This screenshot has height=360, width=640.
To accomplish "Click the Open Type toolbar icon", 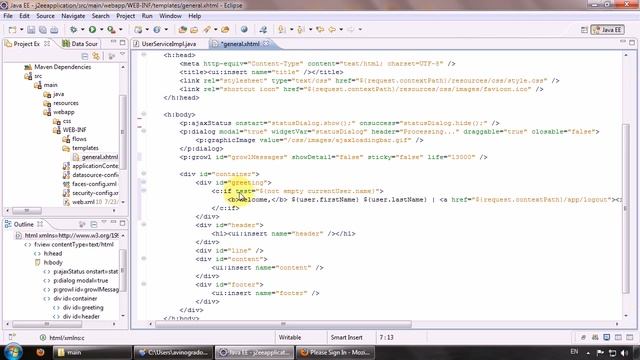I will click(x=182, y=29).
